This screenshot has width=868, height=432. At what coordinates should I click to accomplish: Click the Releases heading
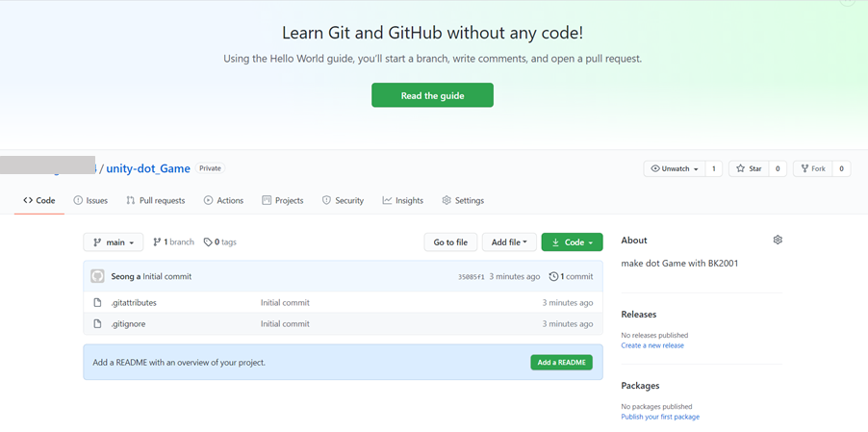point(639,315)
